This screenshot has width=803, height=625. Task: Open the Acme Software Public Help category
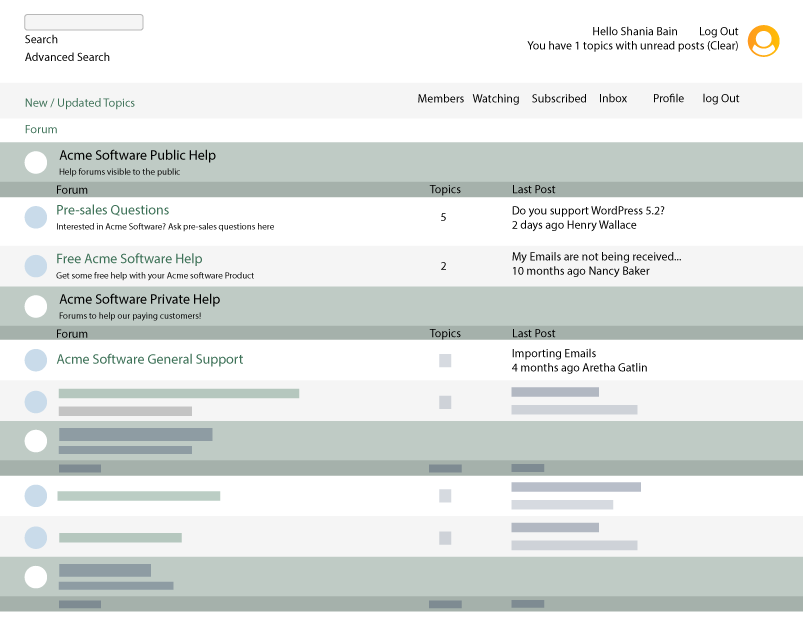[x=137, y=155]
